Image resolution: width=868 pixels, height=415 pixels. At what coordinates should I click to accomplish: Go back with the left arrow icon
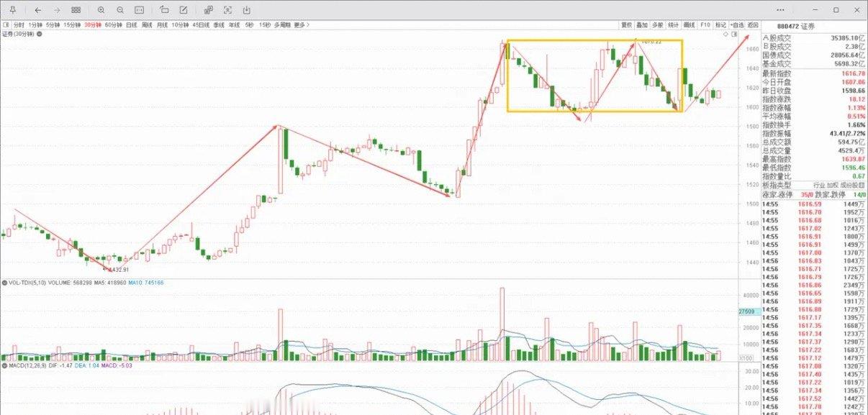38,10
